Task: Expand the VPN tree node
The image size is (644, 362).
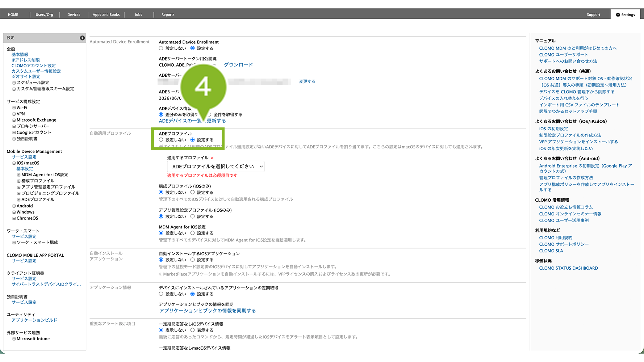Action: pyautogui.click(x=14, y=114)
